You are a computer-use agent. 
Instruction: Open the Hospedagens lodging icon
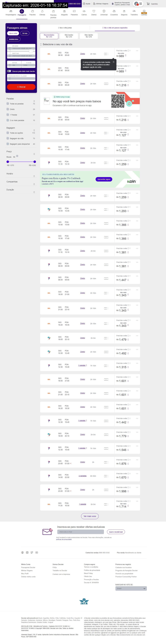coord(11,11)
